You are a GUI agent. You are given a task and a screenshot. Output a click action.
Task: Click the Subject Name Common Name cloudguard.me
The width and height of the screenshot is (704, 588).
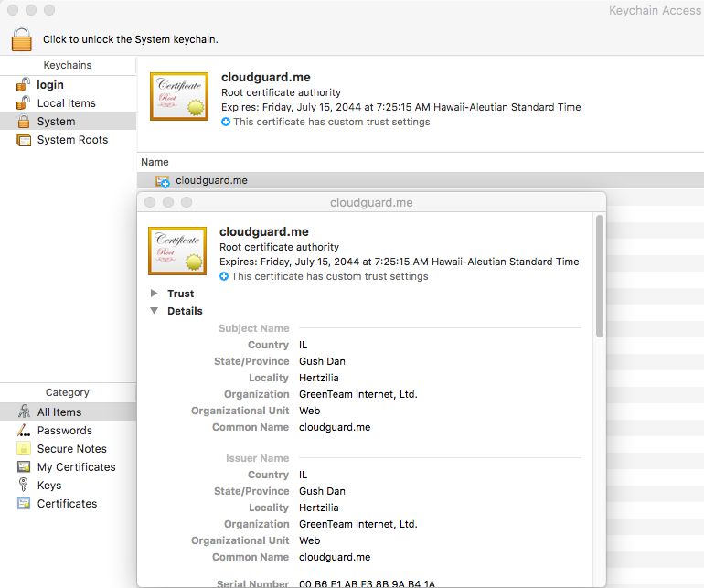coord(335,427)
